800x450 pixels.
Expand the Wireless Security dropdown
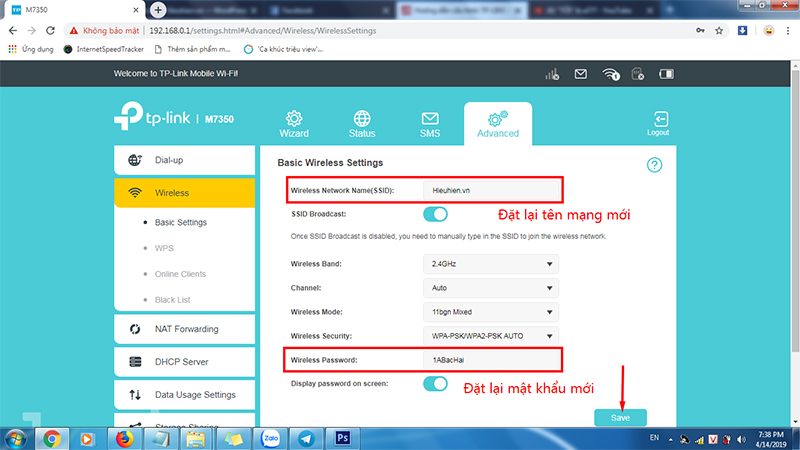click(x=490, y=335)
